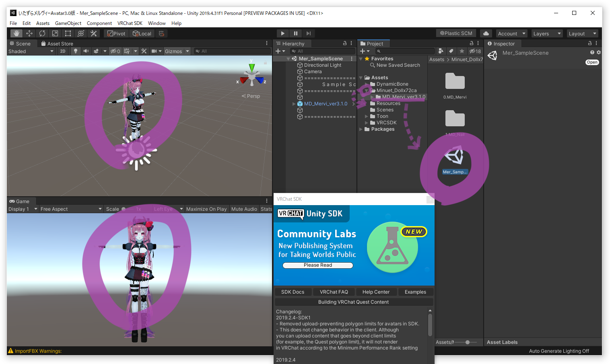Open VRChat FAQ
The image size is (610, 364).
click(x=334, y=292)
